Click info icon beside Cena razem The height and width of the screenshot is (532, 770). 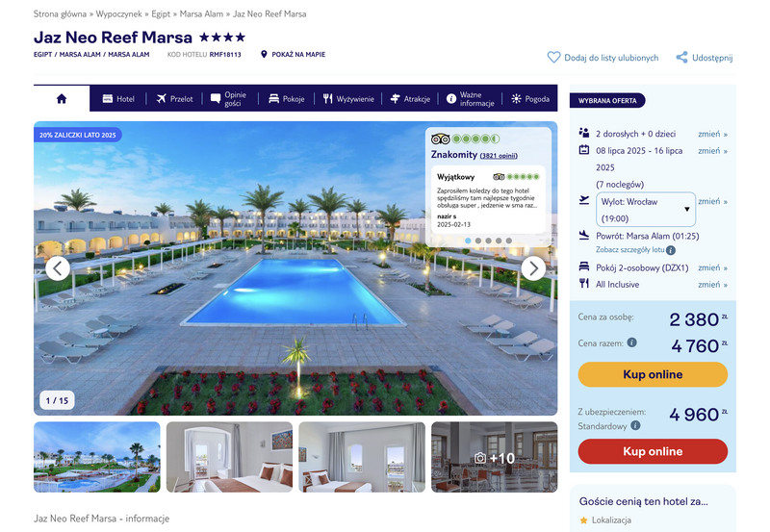(x=632, y=342)
